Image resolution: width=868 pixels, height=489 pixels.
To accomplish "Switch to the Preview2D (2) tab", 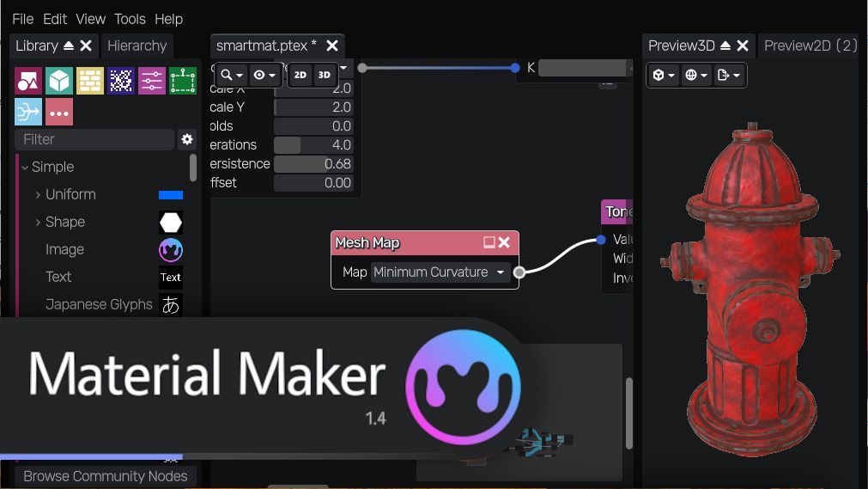I will [x=810, y=46].
